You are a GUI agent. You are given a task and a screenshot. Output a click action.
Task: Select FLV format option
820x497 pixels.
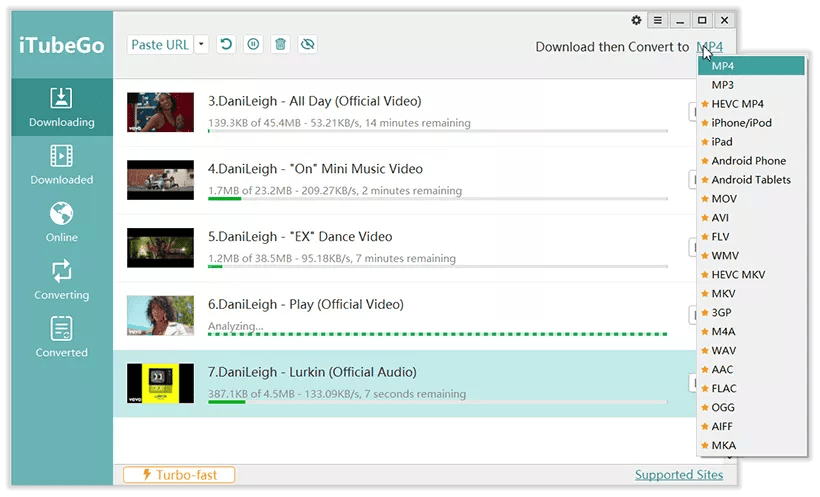point(751,236)
